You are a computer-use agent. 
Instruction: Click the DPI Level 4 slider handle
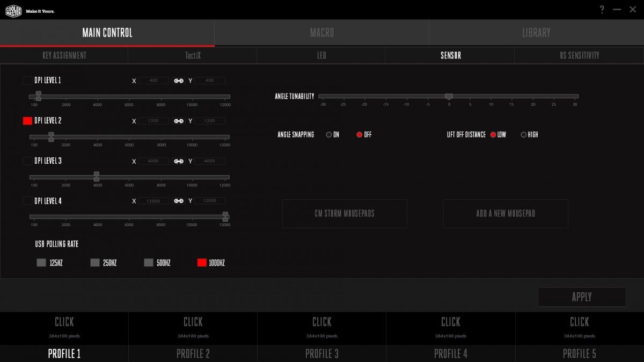click(225, 216)
